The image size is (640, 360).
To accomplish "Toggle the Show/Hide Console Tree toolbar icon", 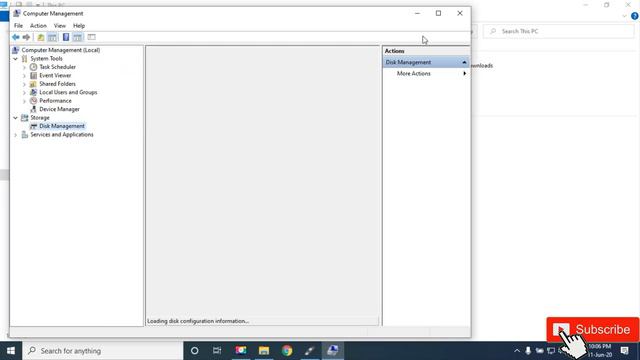I will (x=52, y=37).
